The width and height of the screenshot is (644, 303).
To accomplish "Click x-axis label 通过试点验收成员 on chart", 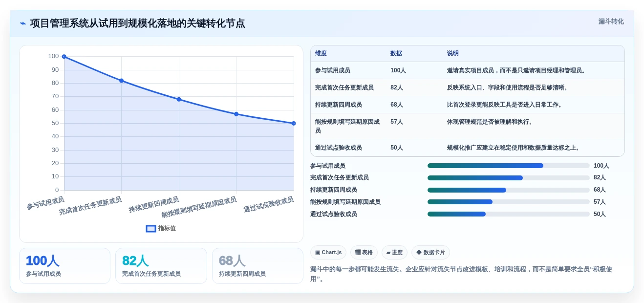I will (269, 204).
